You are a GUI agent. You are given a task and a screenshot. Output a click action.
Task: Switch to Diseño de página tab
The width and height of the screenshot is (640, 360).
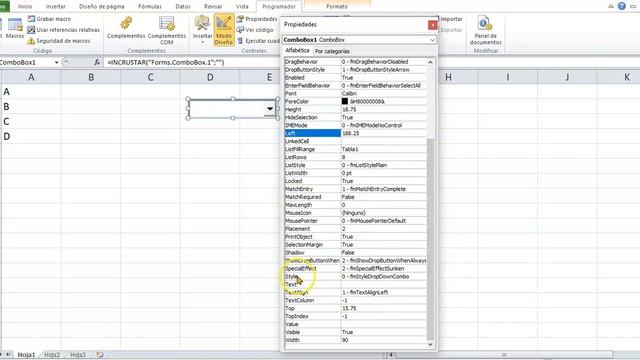click(102, 7)
